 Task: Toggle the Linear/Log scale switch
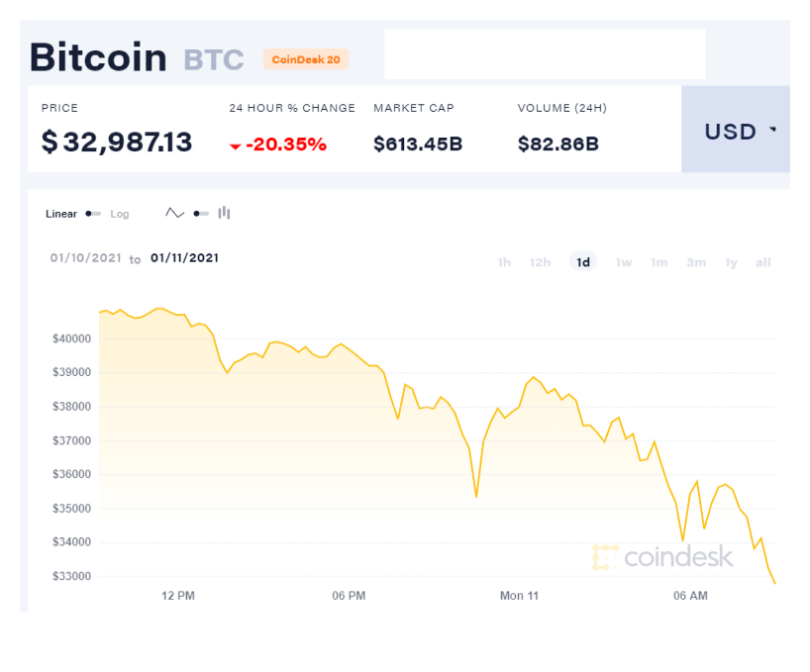click(93, 214)
